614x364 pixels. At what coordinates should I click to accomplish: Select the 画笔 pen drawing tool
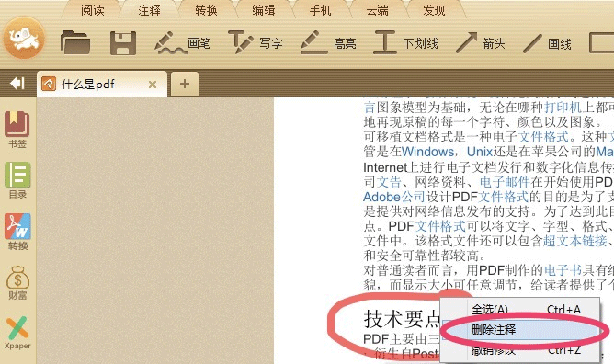tap(183, 42)
